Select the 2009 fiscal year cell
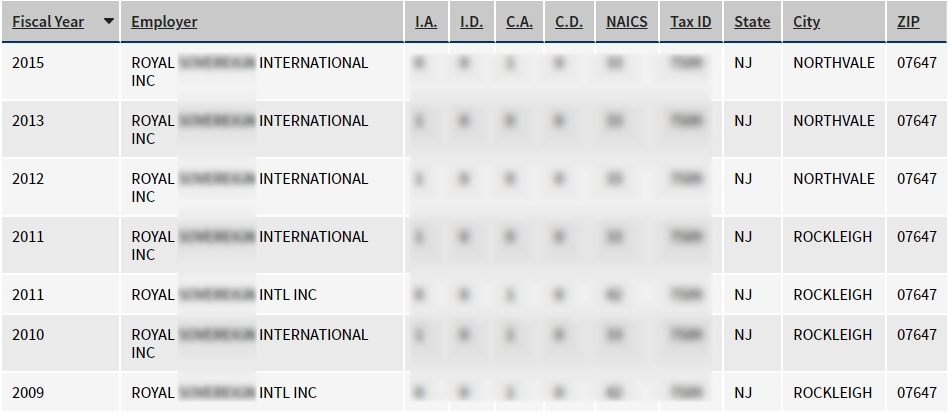949x414 pixels. [28, 393]
